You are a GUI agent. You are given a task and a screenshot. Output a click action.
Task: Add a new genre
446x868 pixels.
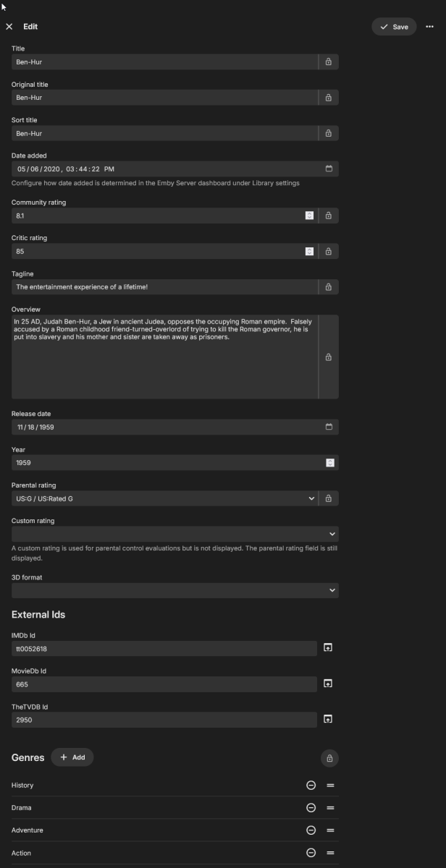pyautogui.click(x=72, y=757)
